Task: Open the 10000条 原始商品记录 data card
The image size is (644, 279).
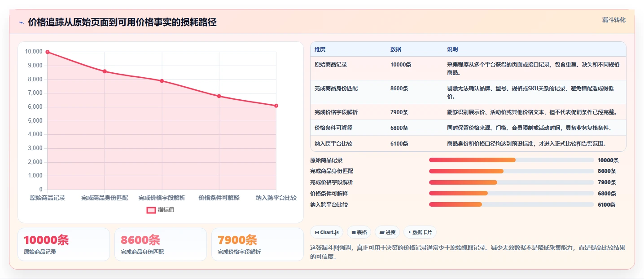Action: [x=64, y=244]
